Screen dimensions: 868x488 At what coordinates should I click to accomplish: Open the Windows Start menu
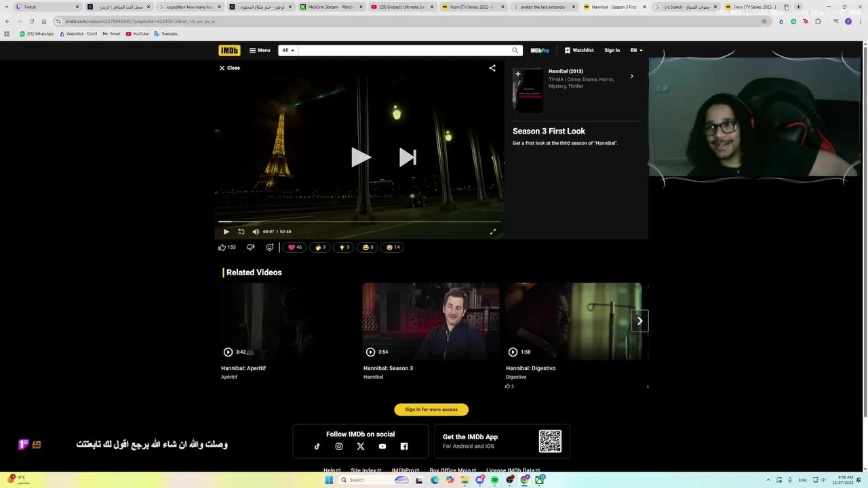pos(330,480)
